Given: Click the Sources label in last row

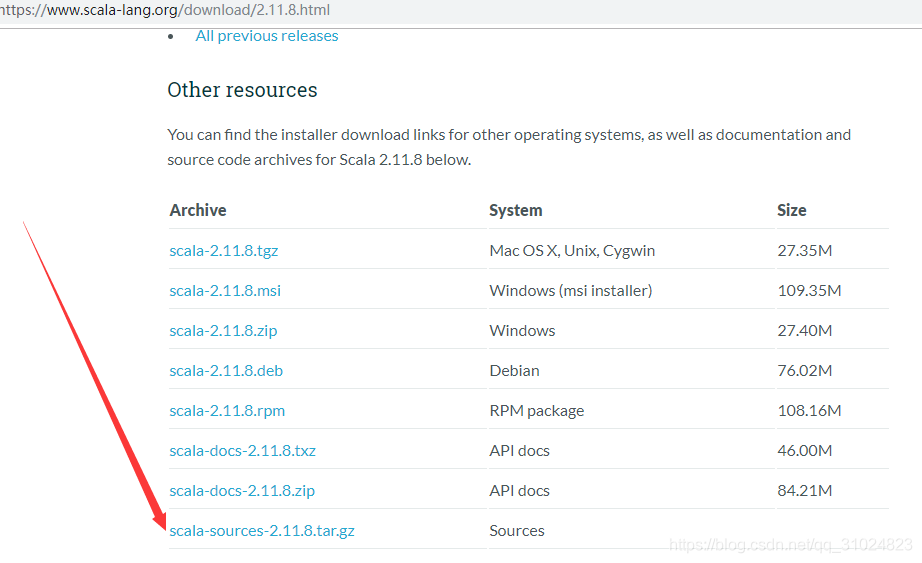Looking at the screenshot, I should [x=517, y=531].
